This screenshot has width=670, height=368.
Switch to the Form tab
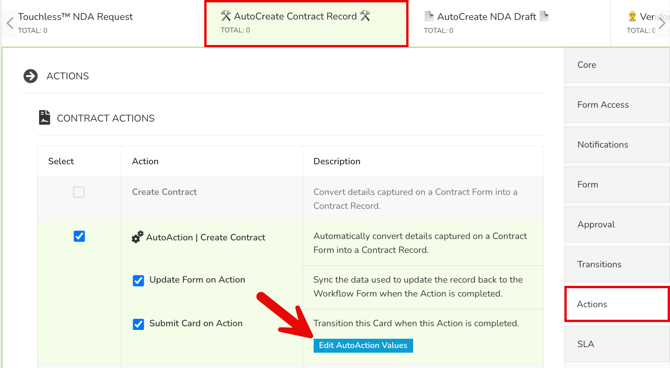[617, 184]
